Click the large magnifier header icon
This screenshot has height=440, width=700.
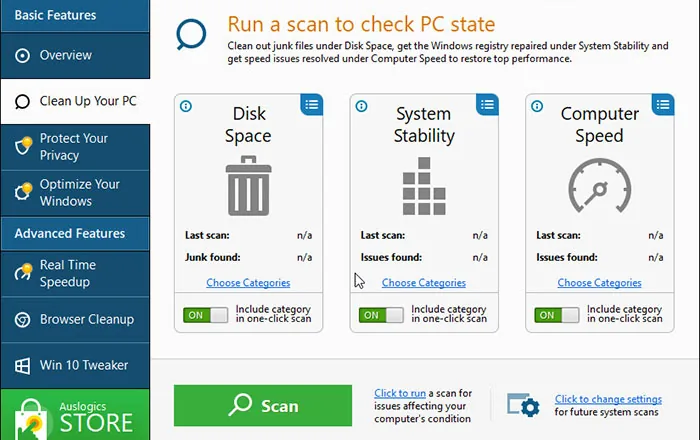click(x=191, y=34)
